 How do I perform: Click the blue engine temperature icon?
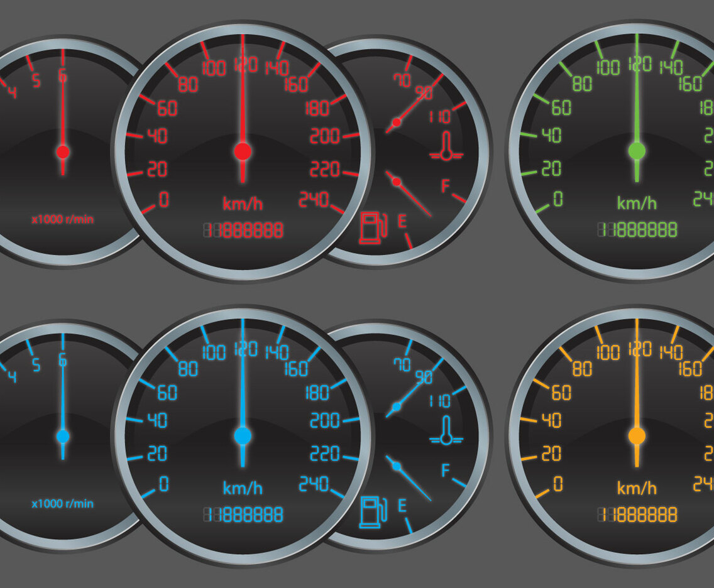pos(446,431)
